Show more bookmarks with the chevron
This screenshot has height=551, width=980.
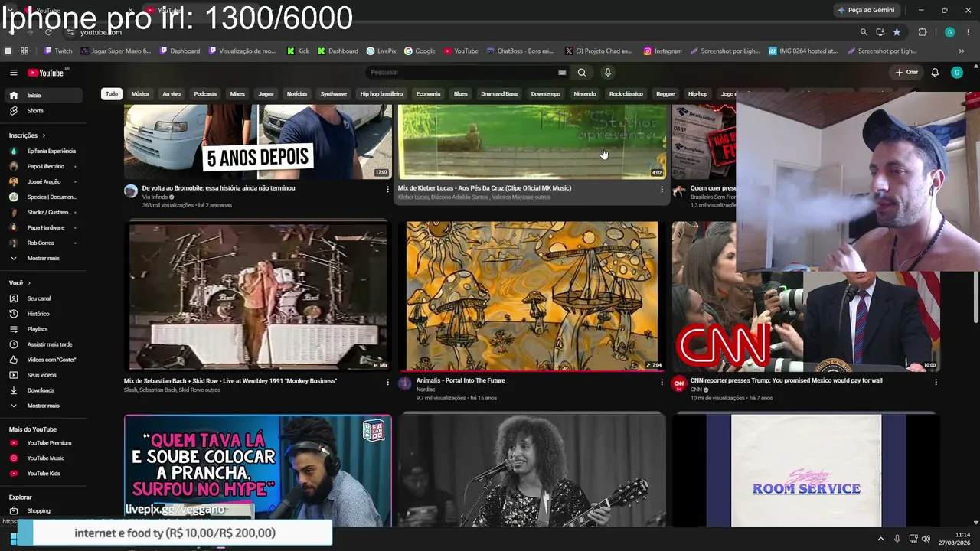click(962, 51)
